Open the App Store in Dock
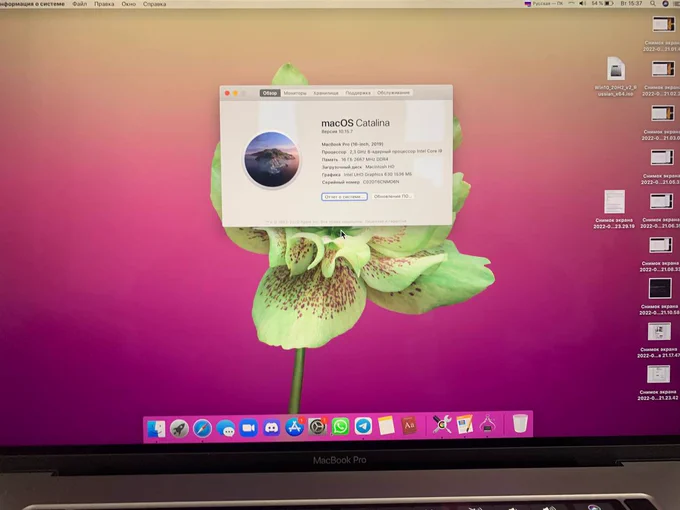 click(294, 428)
